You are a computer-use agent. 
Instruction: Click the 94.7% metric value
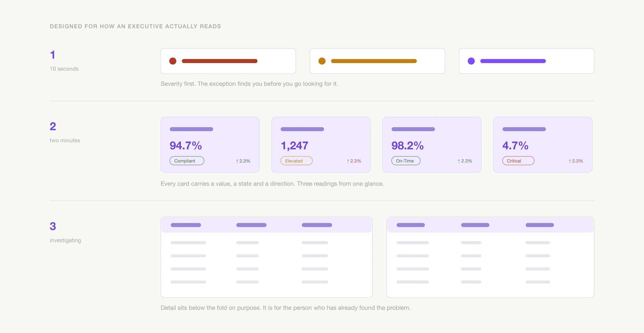point(186,146)
